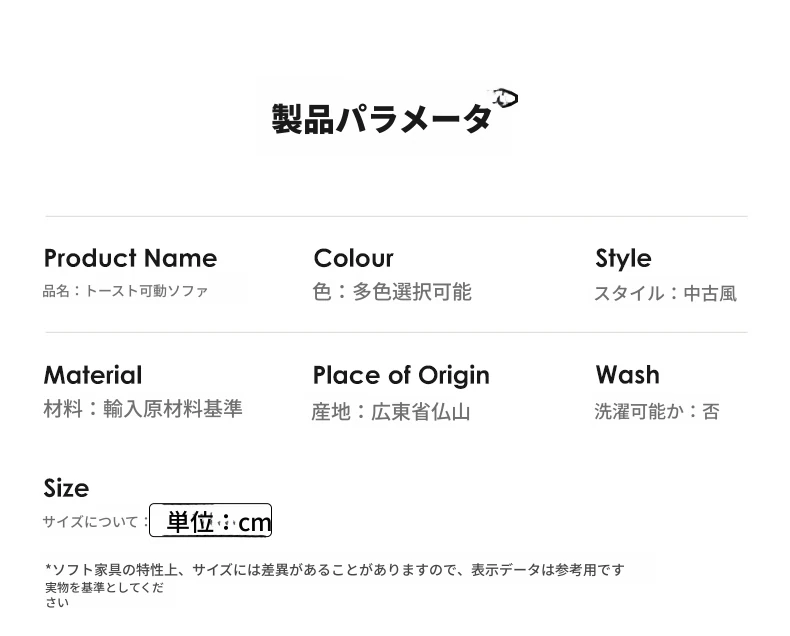Click the 多色選択可能 colour value
Viewport: 790px width, 636px height.
point(411,292)
